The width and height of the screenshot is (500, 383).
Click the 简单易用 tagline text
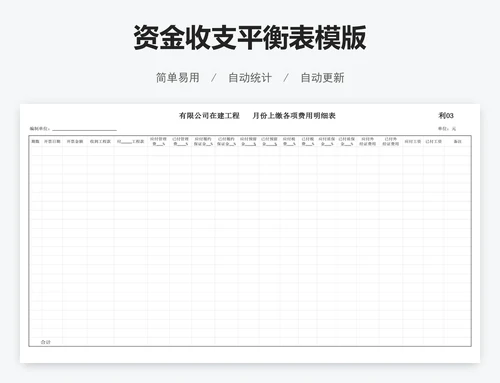coord(178,78)
